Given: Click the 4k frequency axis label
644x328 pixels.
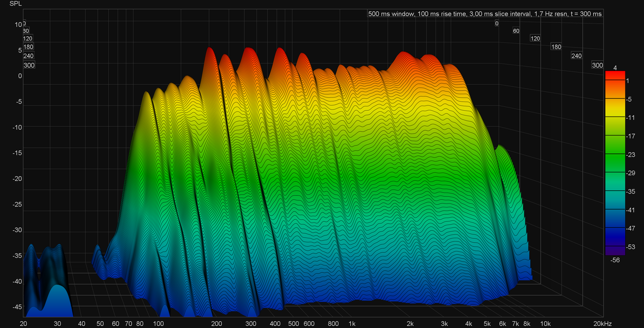Looking at the screenshot, I should point(469,324).
